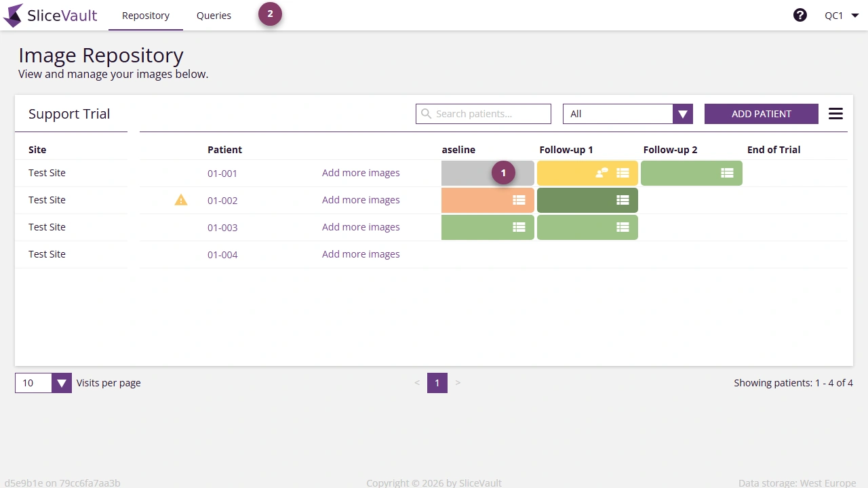Select the Repository tab
The width and height of the screenshot is (868, 488).
coord(145,15)
